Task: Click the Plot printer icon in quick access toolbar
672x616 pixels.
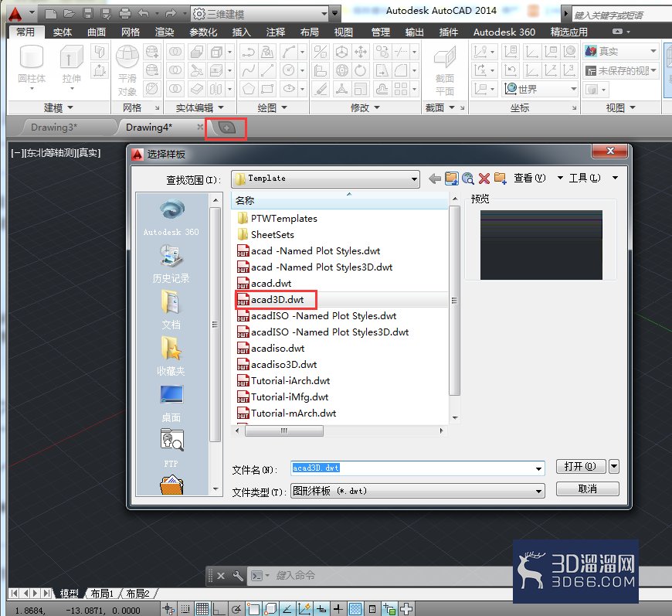Action: coord(124,14)
